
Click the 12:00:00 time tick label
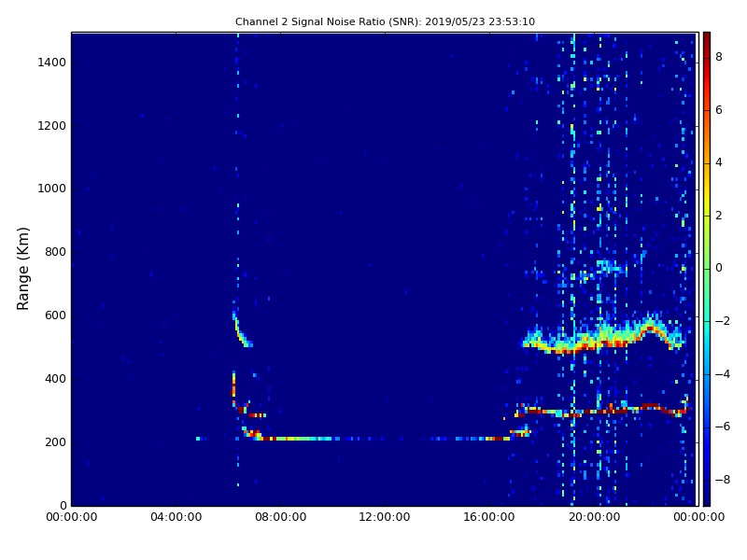click(385, 517)
